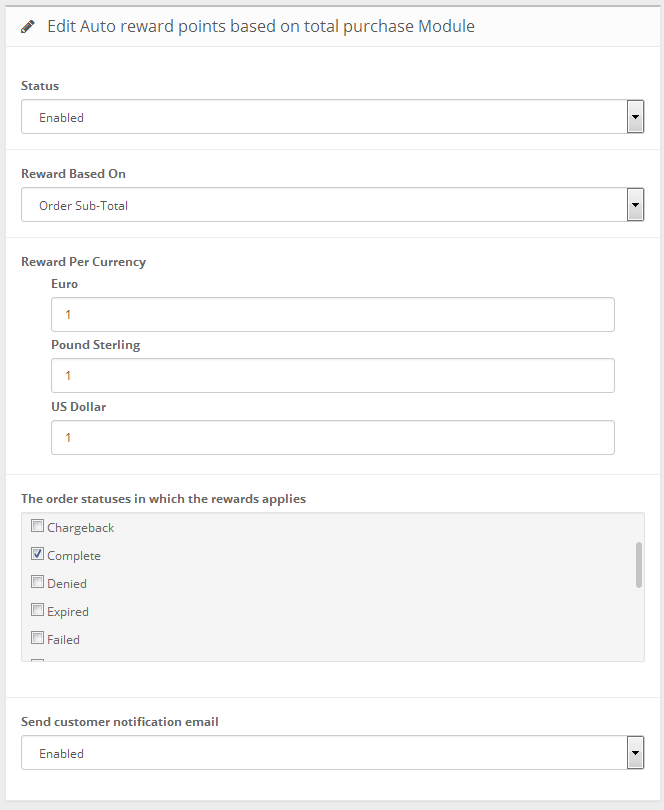Click the Edit Auto reward points heading
664x810 pixels.
pyautogui.click(x=261, y=26)
